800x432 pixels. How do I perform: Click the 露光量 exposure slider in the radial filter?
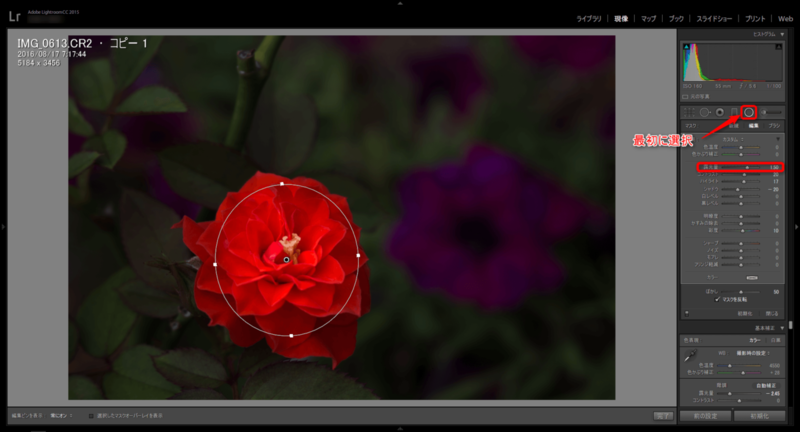741,167
